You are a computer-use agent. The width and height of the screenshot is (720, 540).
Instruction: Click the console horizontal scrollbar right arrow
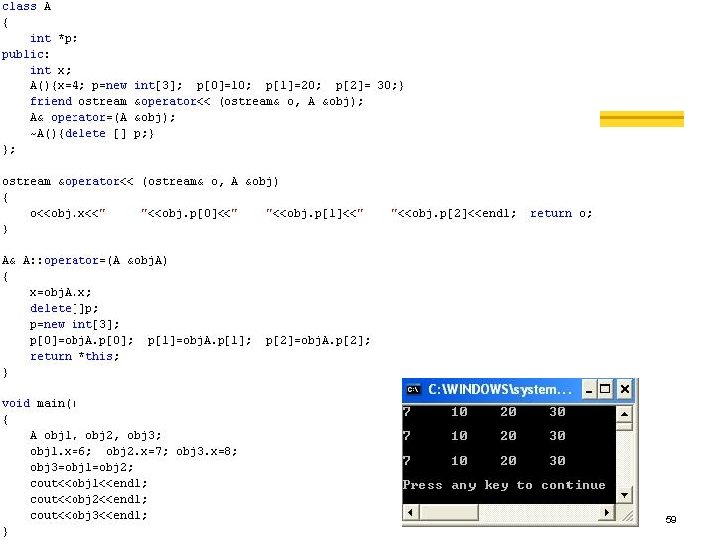coord(607,512)
